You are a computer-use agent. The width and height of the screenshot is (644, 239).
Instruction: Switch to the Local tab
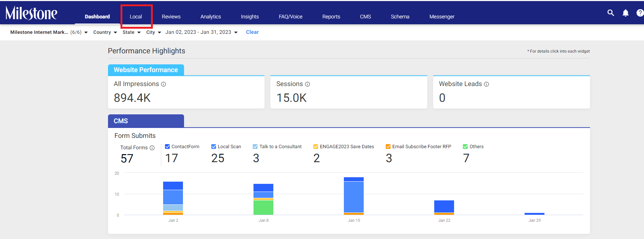136,17
